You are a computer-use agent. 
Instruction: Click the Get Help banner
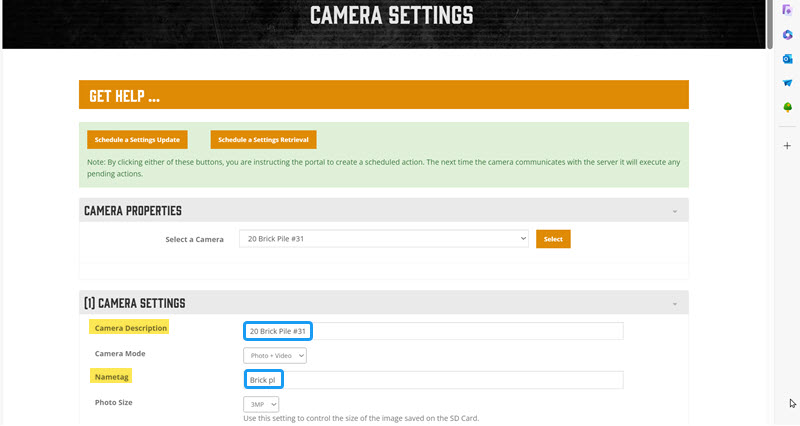click(x=384, y=95)
